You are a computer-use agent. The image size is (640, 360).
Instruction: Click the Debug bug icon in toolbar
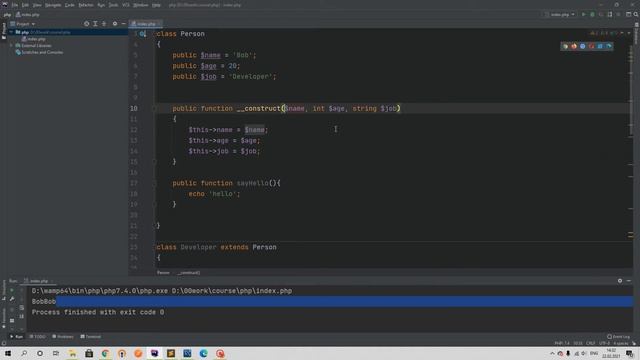592,14
